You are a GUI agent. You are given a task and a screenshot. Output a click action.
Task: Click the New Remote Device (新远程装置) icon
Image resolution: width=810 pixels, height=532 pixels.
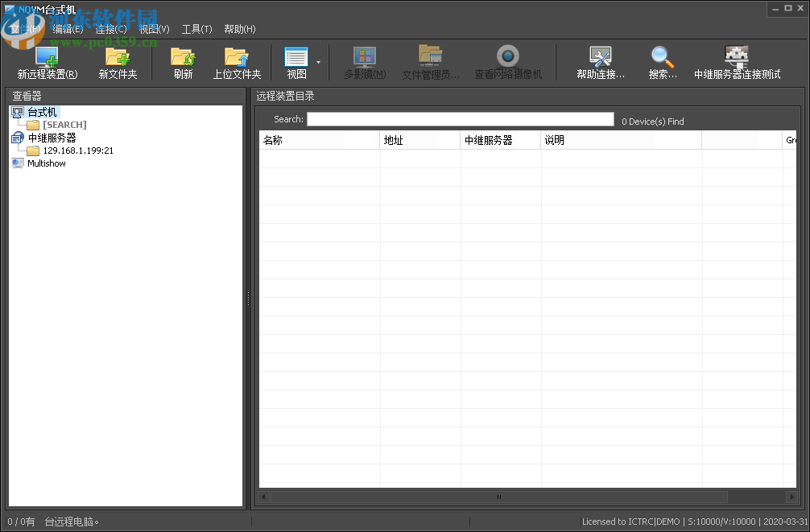pos(47,57)
